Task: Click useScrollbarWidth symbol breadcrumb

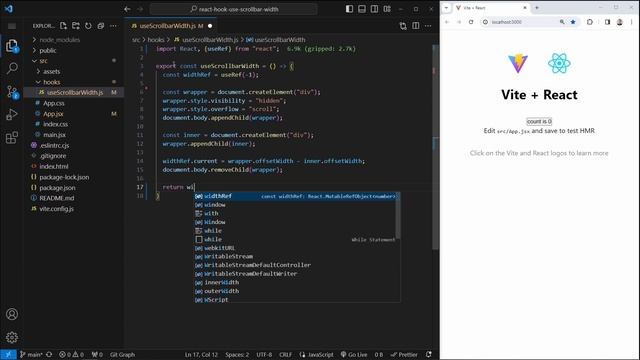Action: pyautogui.click(x=276, y=40)
